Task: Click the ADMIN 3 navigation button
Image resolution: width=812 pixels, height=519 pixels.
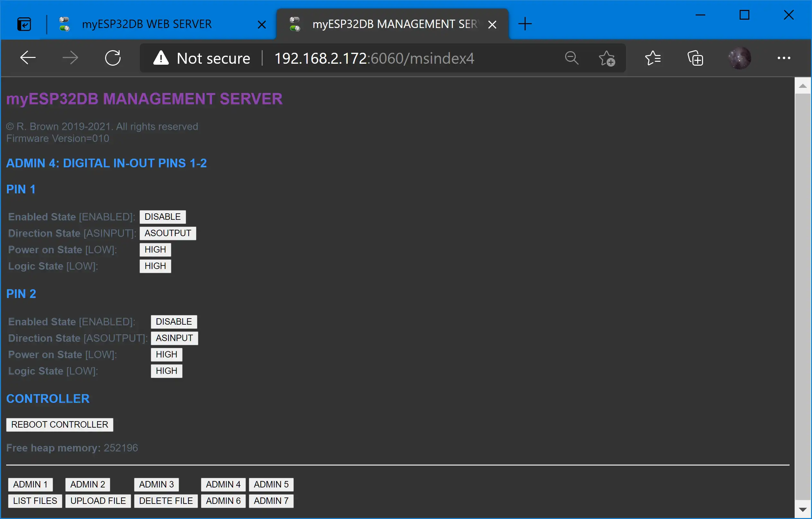Action: tap(156, 484)
